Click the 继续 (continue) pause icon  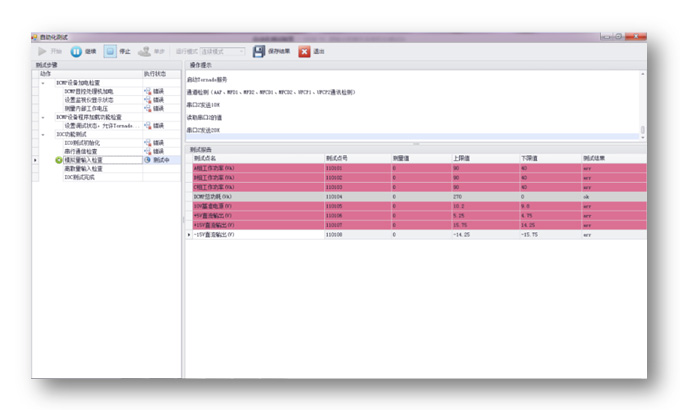click(76, 51)
